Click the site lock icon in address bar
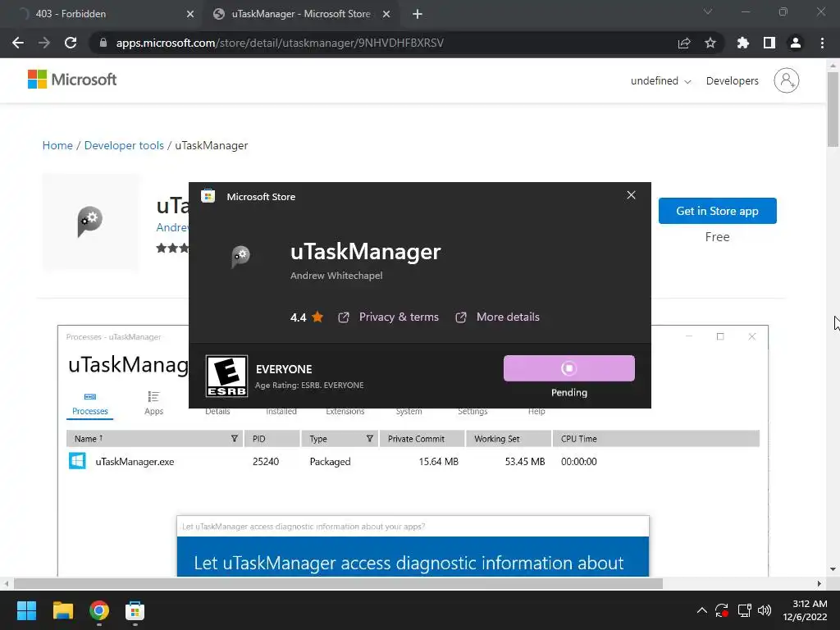Image resolution: width=840 pixels, height=630 pixels. coord(103,43)
